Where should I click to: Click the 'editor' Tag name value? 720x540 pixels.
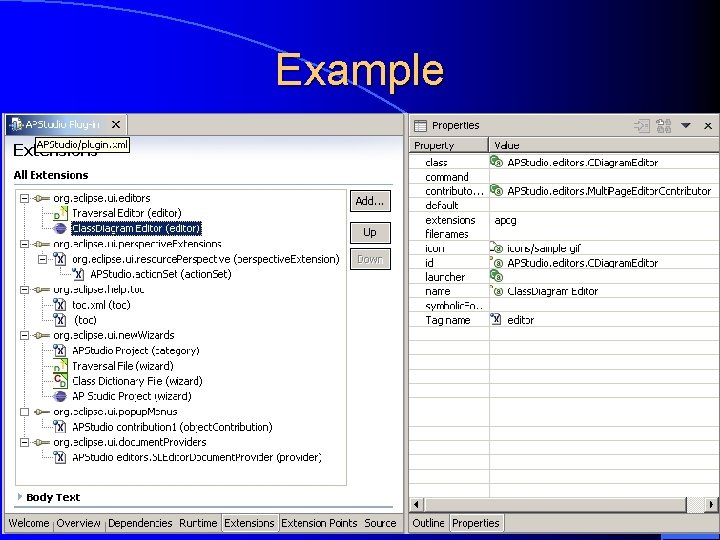(x=520, y=320)
